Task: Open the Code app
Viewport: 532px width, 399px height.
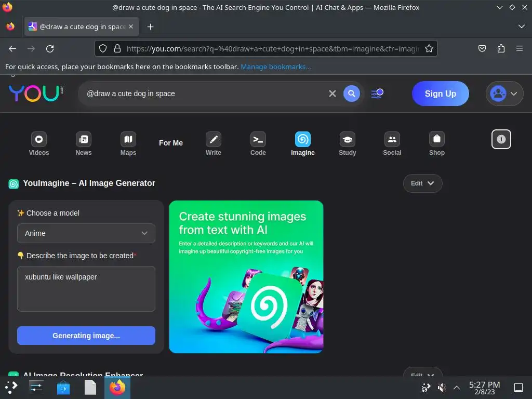Action: click(x=258, y=143)
